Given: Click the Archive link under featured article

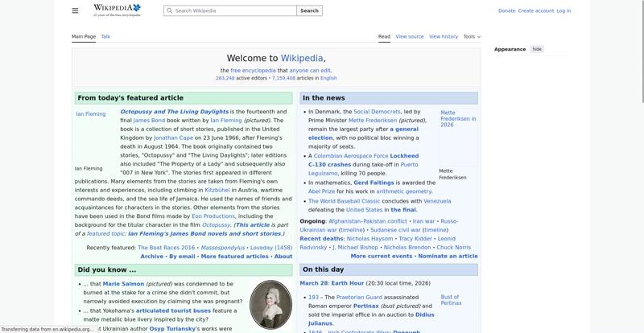Looking at the screenshot, I should [151, 256].
